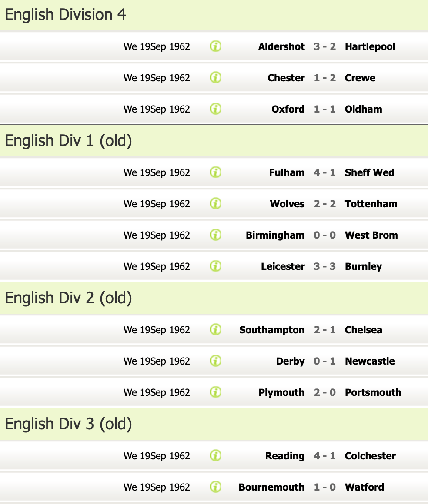Open info icon for Leicester vs Burnley
Screen dimensions: 428x504
216,266
